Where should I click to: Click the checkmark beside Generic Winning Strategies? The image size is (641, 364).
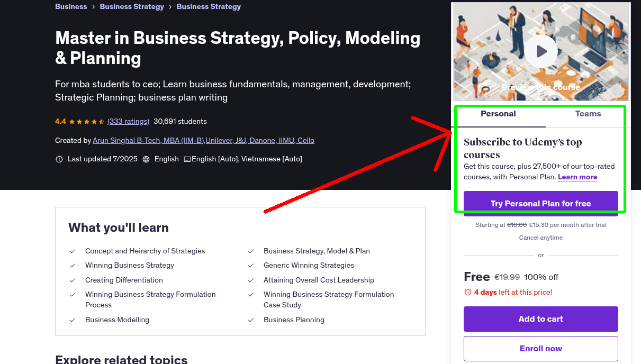pyautogui.click(x=251, y=265)
